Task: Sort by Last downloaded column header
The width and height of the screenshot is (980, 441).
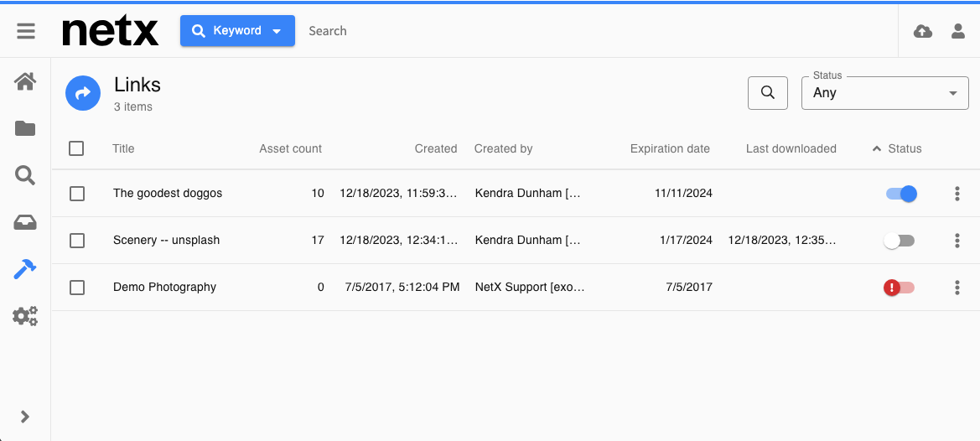Action: pyautogui.click(x=791, y=148)
